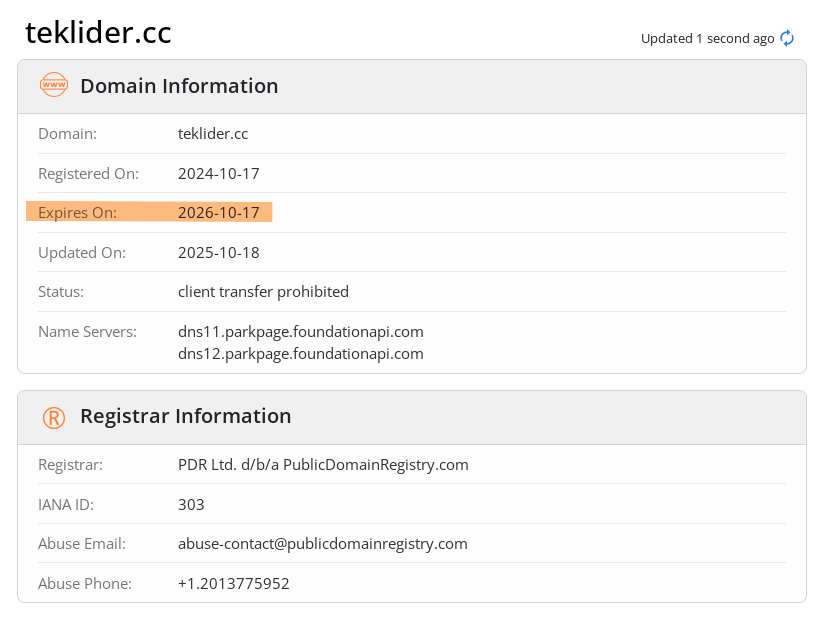The image size is (820, 626).
Task: Click the abuse phone number
Action: [233, 583]
